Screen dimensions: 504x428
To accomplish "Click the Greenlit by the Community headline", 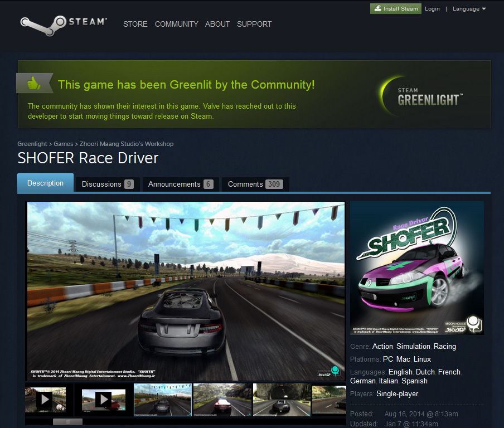I will click(186, 85).
